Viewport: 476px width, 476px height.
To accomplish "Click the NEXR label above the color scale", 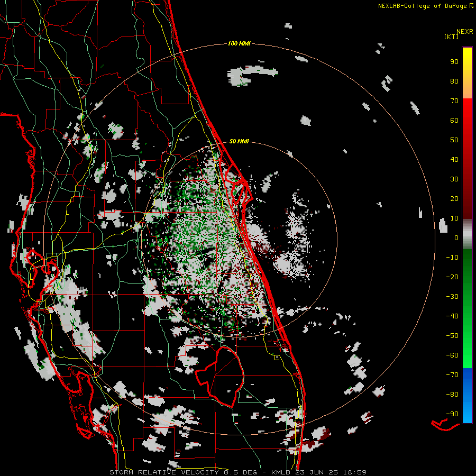I will click(464, 32).
